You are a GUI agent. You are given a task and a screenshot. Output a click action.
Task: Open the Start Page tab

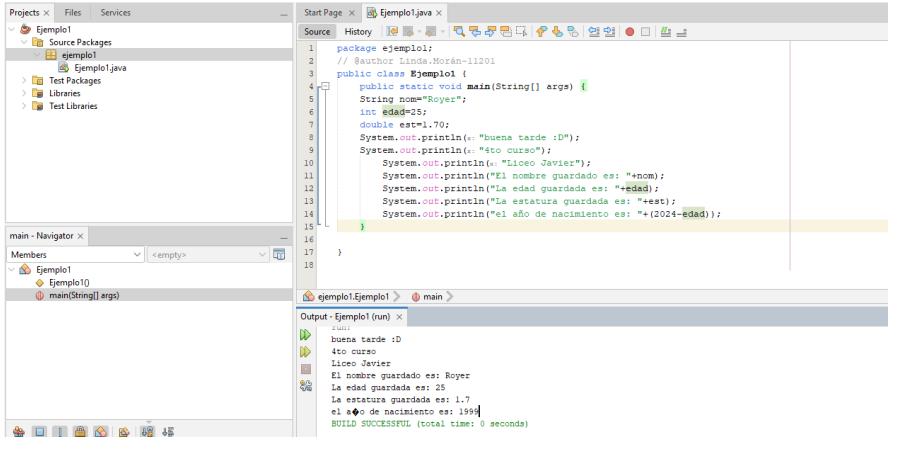(323, 13)
